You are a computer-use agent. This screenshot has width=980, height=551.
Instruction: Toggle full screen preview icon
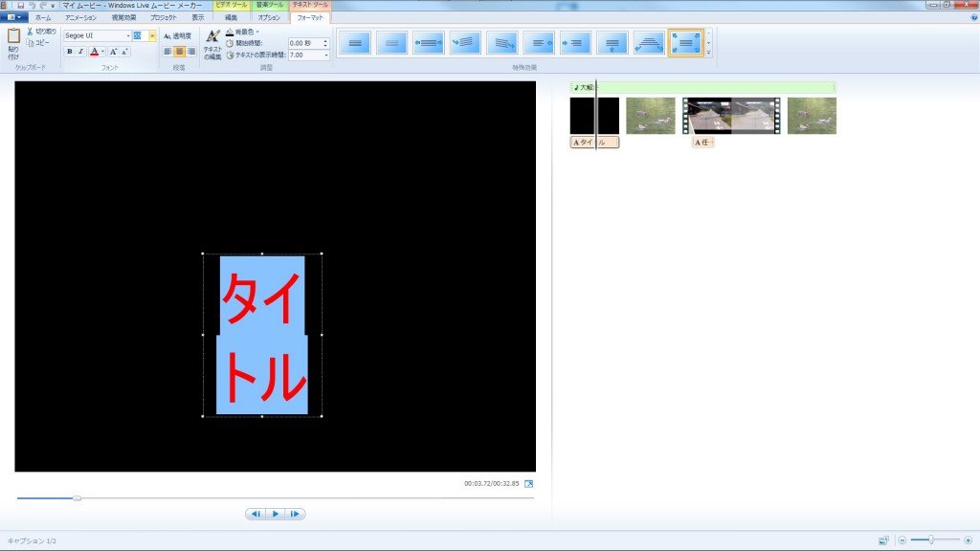point(528,483)
